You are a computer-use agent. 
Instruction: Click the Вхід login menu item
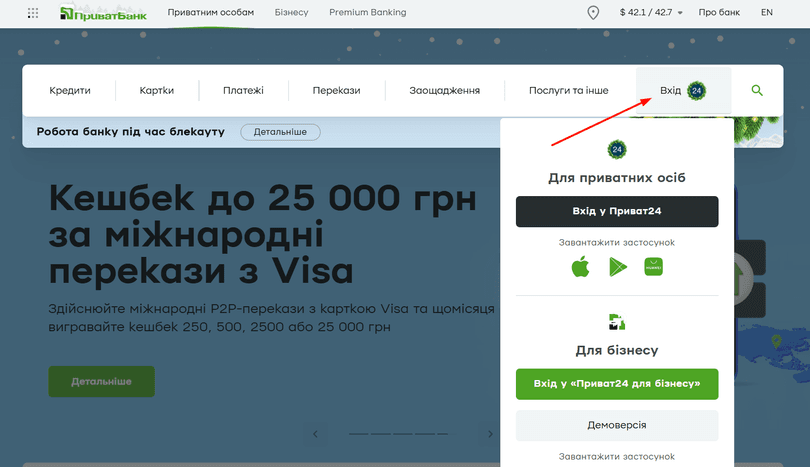[x=683, y=90]
